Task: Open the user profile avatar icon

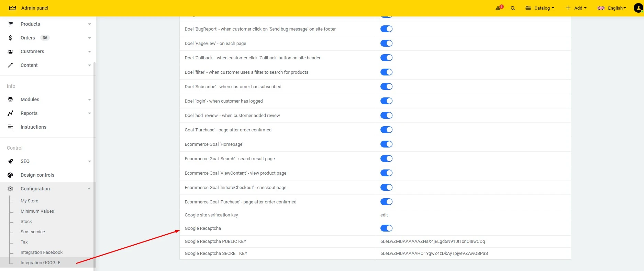Action: coord(638,8)
